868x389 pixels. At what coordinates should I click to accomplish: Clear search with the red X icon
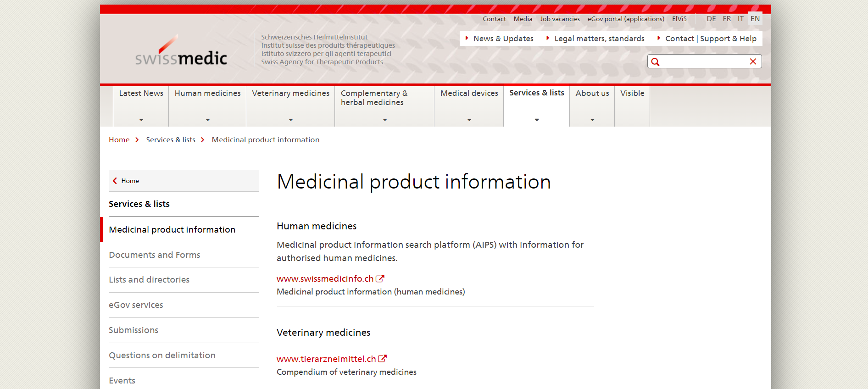753,61
